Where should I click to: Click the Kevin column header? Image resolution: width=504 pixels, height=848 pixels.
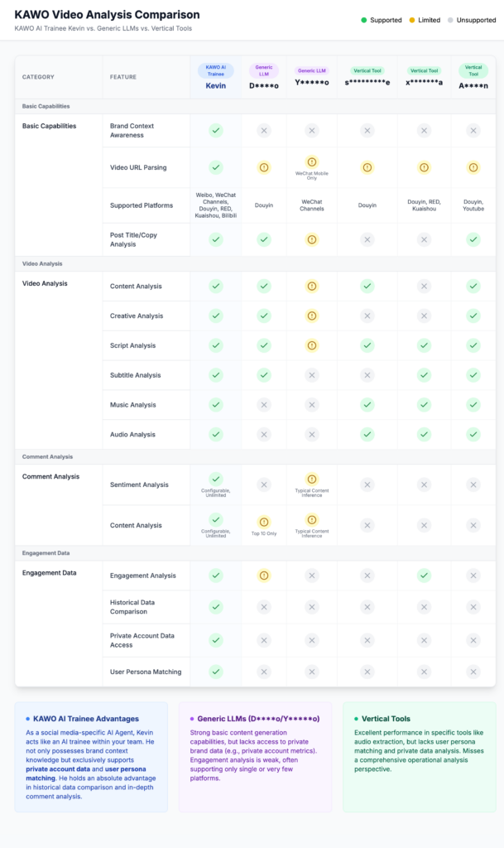point(215,84)
